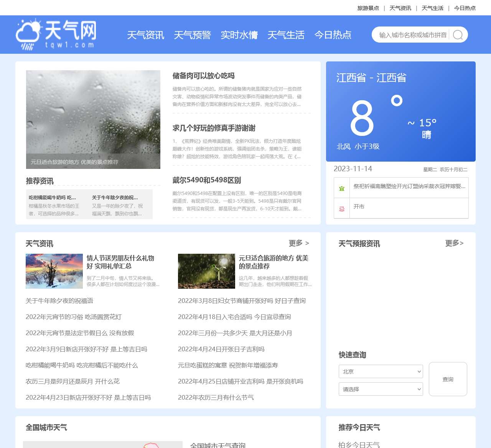This screenshot has width=491, height=448.
Task: Click the 元旦适合旅游的地方 banner image
Action: 93,119
